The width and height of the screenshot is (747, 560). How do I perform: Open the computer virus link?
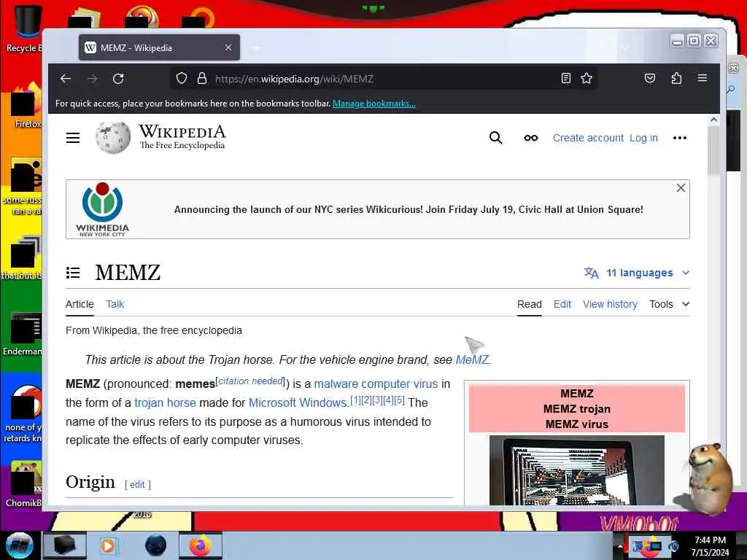pos(399,384)
